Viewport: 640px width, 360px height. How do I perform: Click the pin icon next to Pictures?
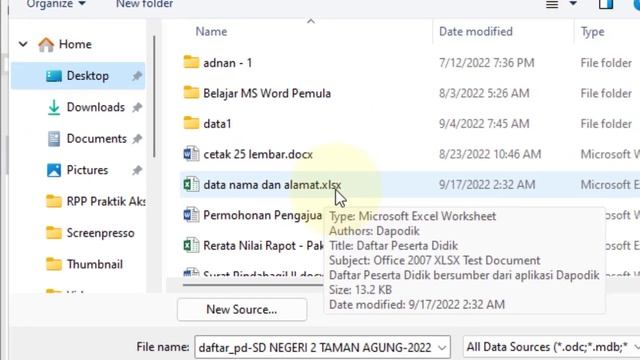pos(137,170)
